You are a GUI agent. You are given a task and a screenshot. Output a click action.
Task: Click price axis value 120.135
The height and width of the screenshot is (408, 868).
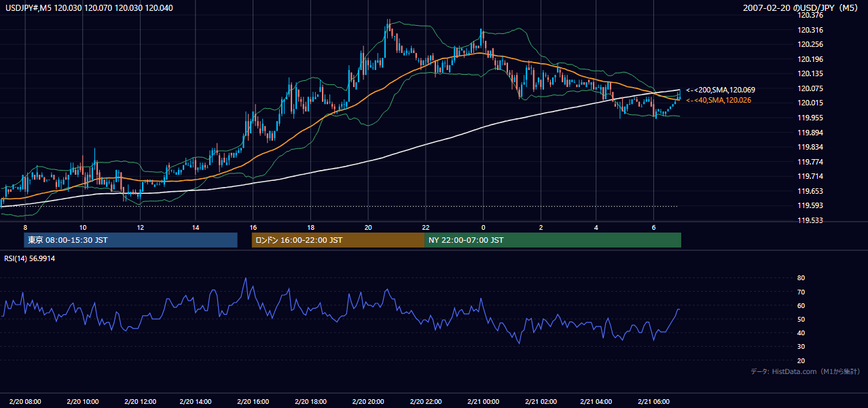(x=811, y=73)
